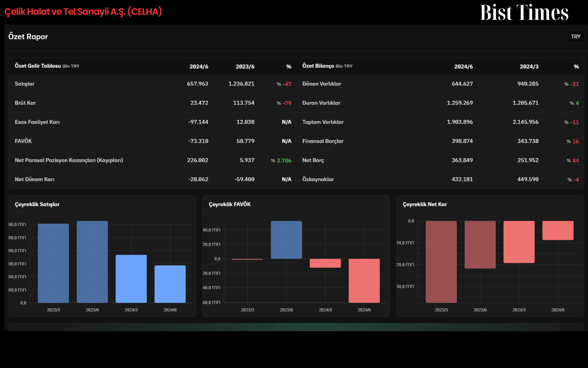Click Dönen Varlıklar value 644.627
Viewport: 588px width, 368px height.
pyautogui.click(x=462, y=84)
